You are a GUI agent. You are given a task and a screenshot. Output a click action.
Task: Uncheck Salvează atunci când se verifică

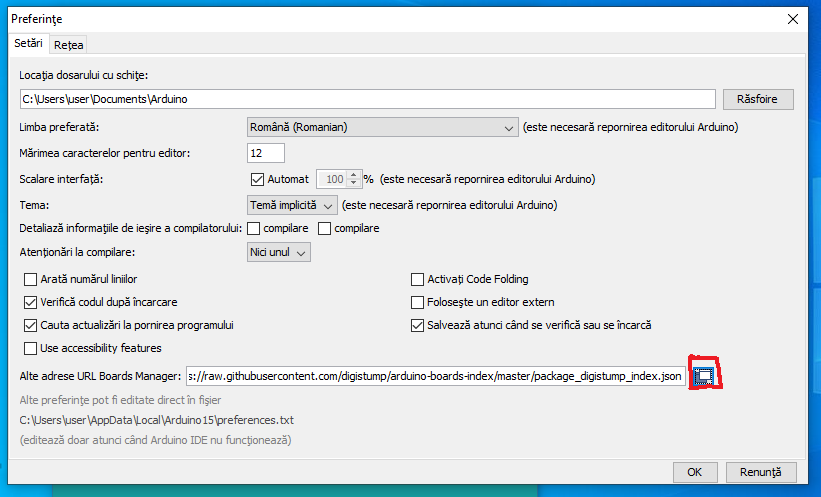click(x=418, y=325)
